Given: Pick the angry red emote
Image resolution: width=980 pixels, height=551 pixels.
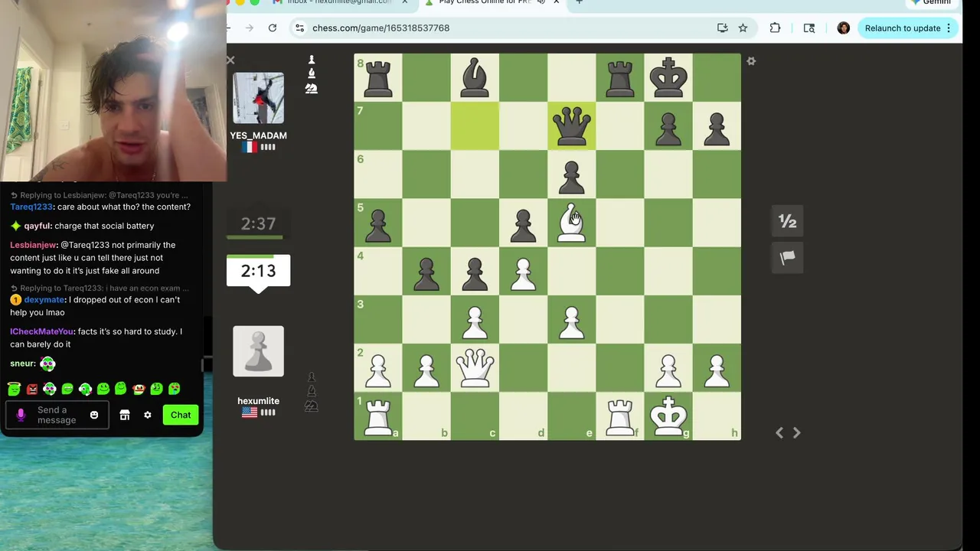Looking at the screenshot, I should 32,389.
